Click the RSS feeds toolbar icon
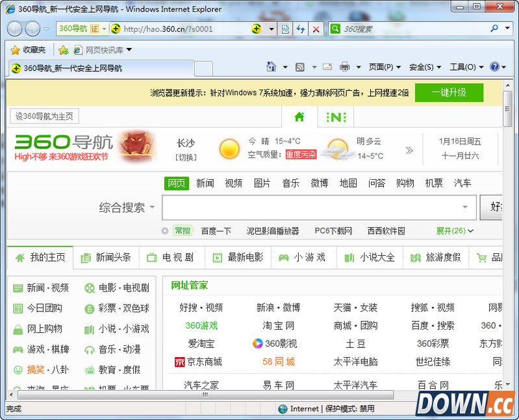The height and width of the screenshot is (420, 519). (x=300, y=67)
